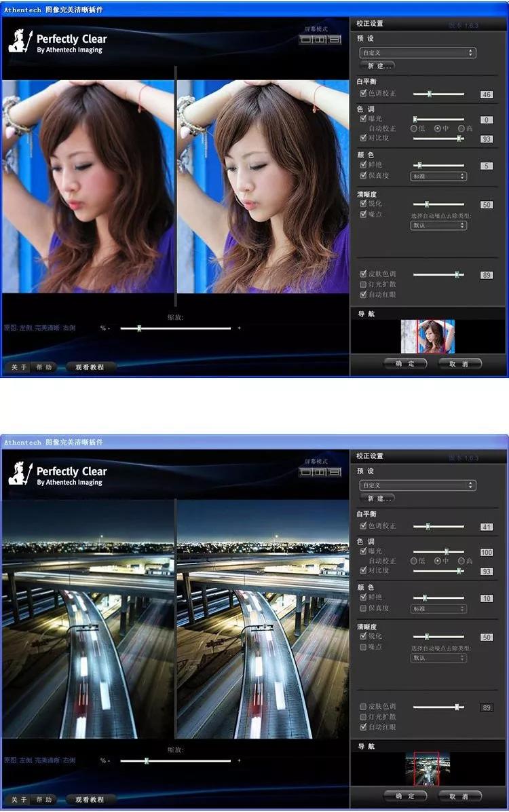Select stacked screen mode icon in bottom window
The width and height of the screenshot is (509, 812).
coord(335,472)
